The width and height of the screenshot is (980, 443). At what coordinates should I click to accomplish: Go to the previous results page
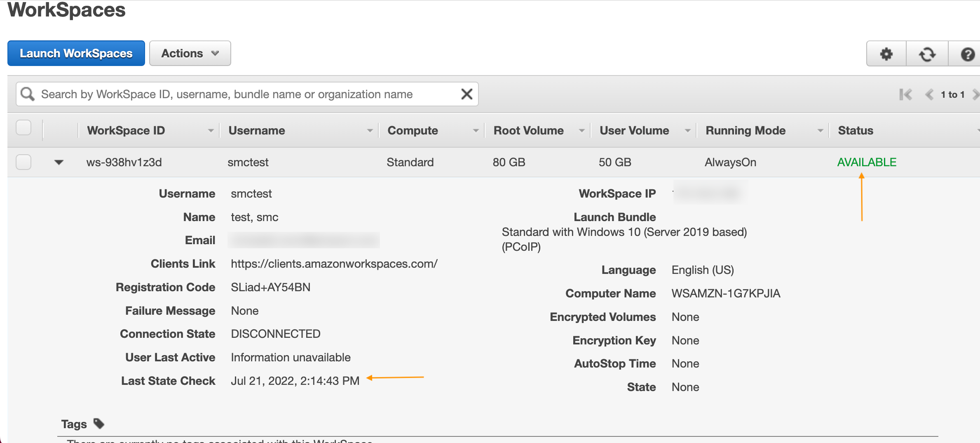[930, 94]
